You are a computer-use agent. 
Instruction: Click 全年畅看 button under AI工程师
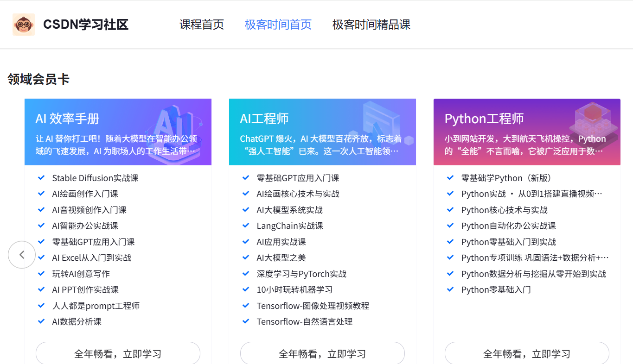pos(322,353)
